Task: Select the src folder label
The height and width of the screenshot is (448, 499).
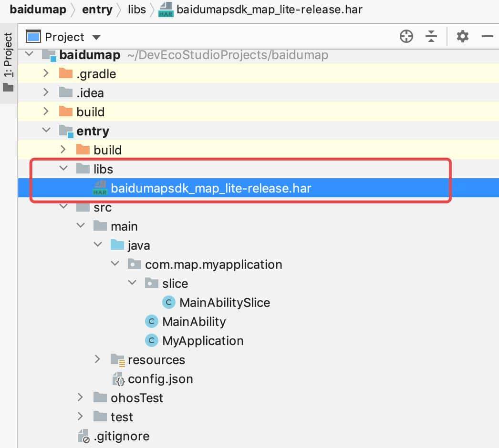Action: (x=103, y=208)
